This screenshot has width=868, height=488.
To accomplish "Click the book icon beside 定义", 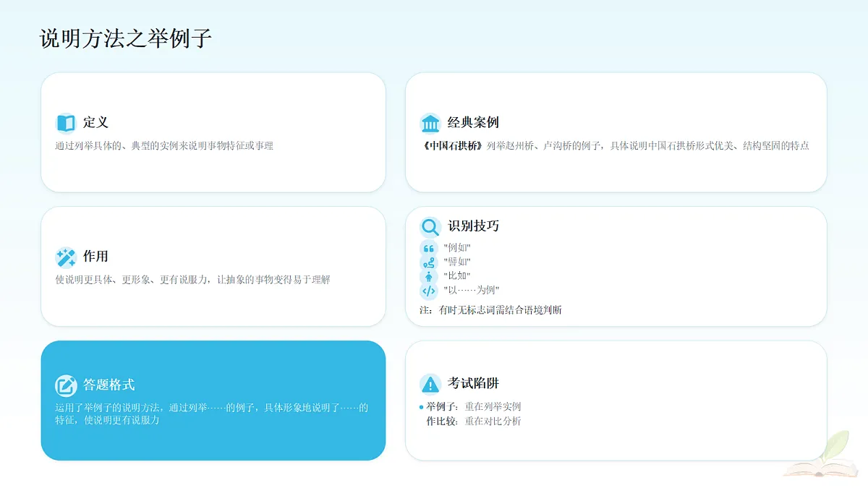I will pyautogui.click(x=66, y=123).
